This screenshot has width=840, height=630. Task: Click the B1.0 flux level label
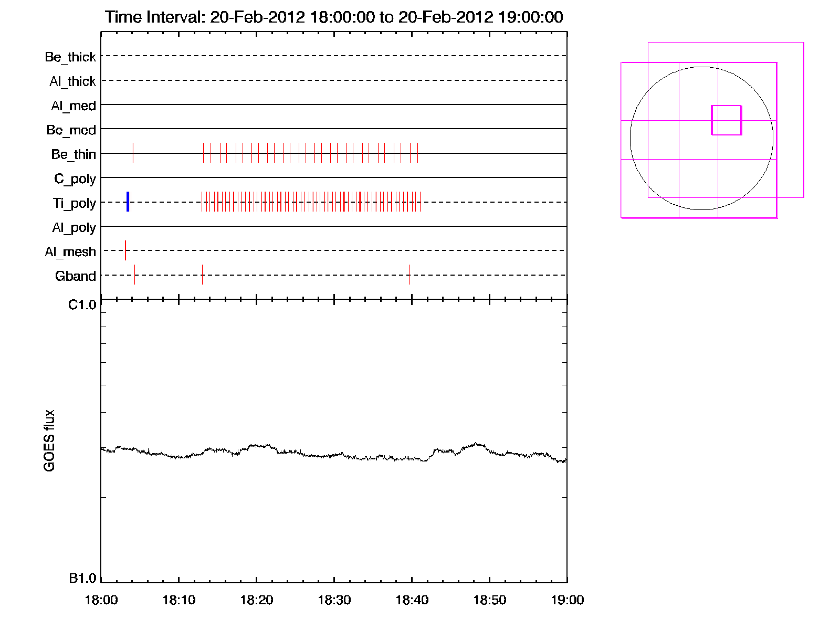(x=82, y=578)
